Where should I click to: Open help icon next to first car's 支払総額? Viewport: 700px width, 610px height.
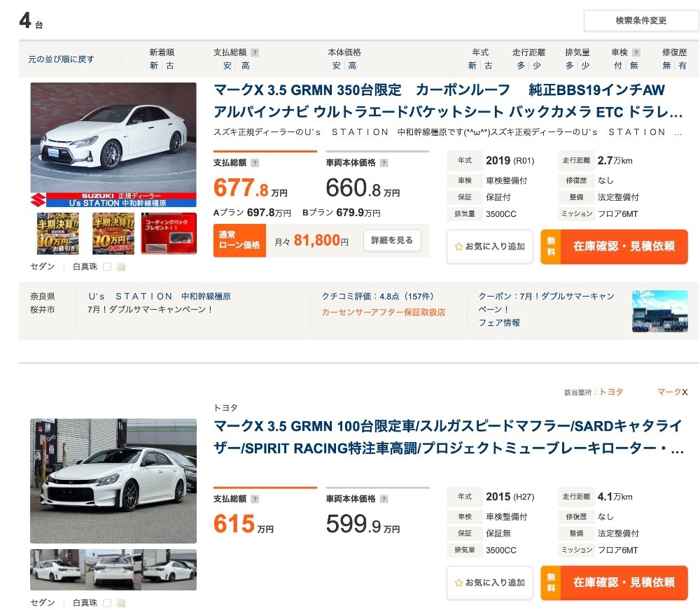(x=255, y=163)
